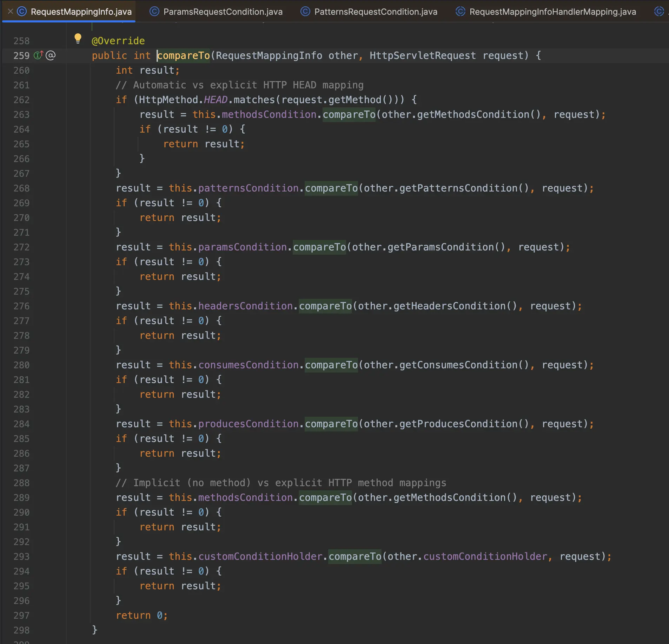The height and width of the screenshot is (644, 669).
Task: Click 'return result;' on line 265
Action: 204,144
